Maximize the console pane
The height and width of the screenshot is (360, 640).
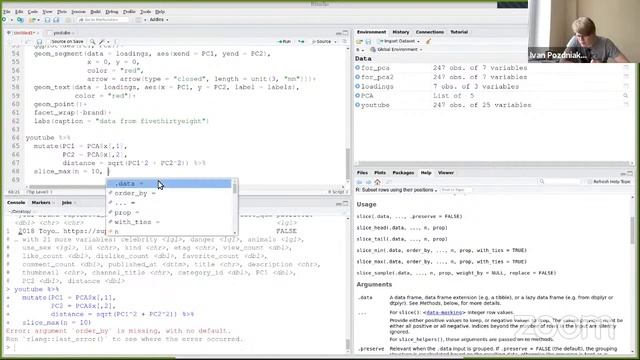pyautogui.click(x=346, y=203)
